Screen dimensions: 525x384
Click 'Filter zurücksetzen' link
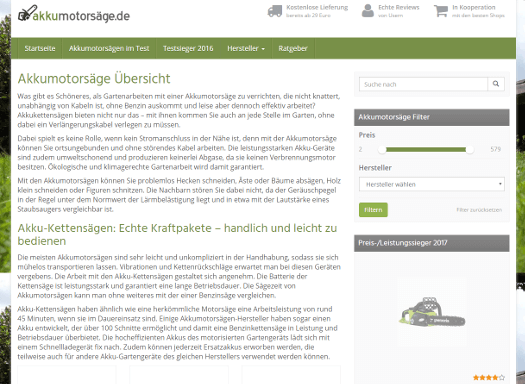click(x=479, y=210)
